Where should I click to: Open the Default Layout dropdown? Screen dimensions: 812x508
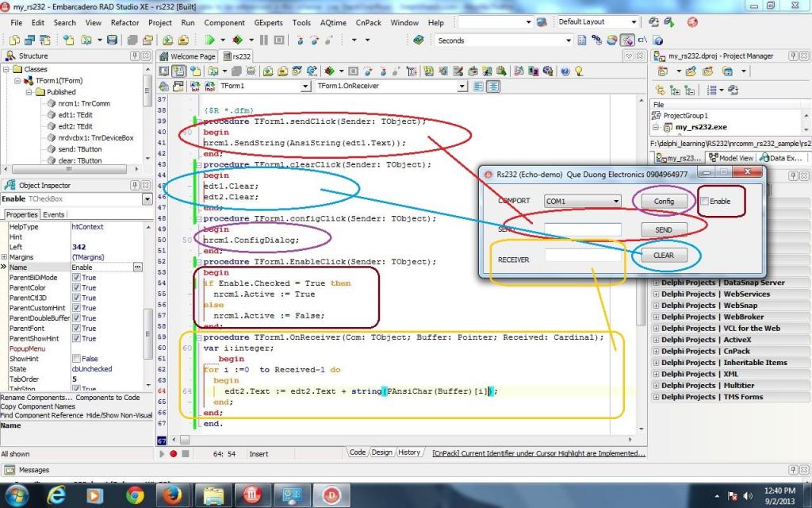[634, 22]
